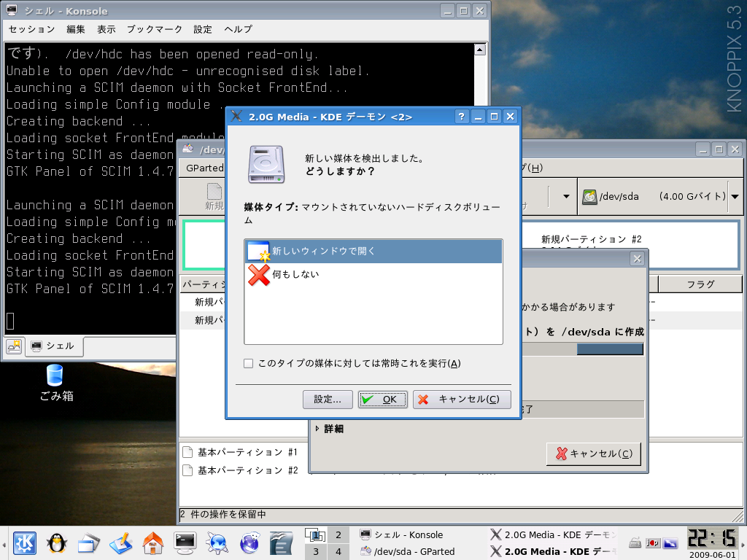Click the ? help button in the dialog title bar
This screenshot has width=747, height=560.
(461, 117)
